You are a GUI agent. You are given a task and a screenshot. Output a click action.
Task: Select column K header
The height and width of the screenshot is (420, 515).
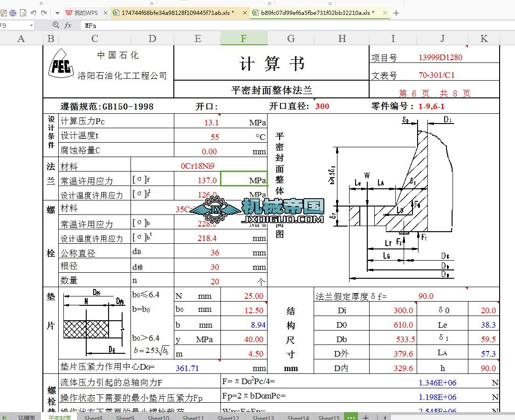click(x=484, y=38)
